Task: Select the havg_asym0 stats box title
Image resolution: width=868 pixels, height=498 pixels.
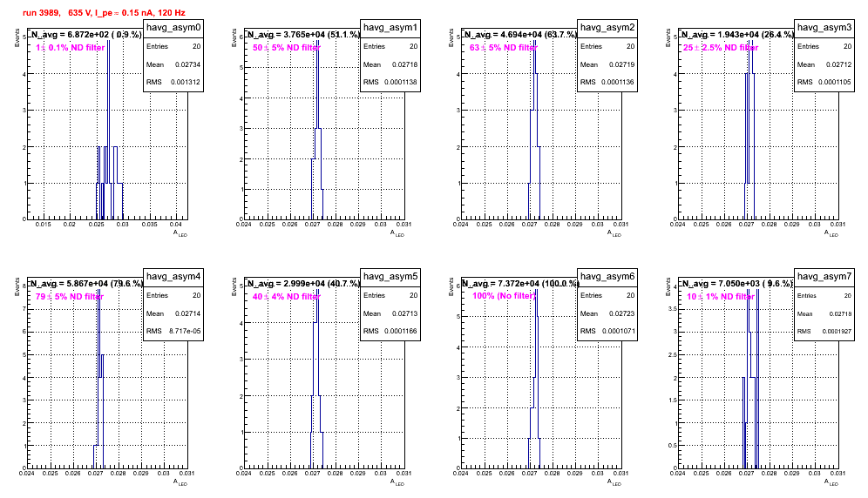Action: (173, 28)
